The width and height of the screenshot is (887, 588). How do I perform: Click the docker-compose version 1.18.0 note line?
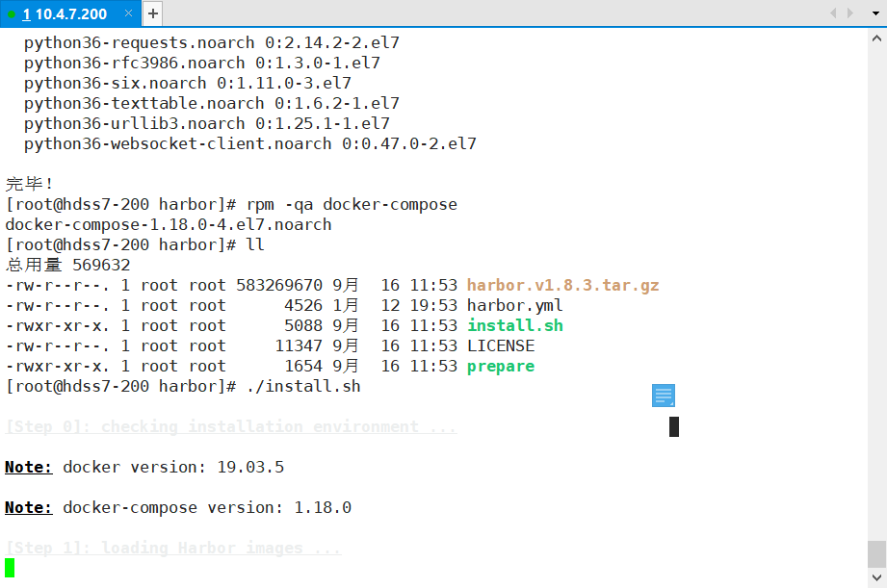(178, 507)
